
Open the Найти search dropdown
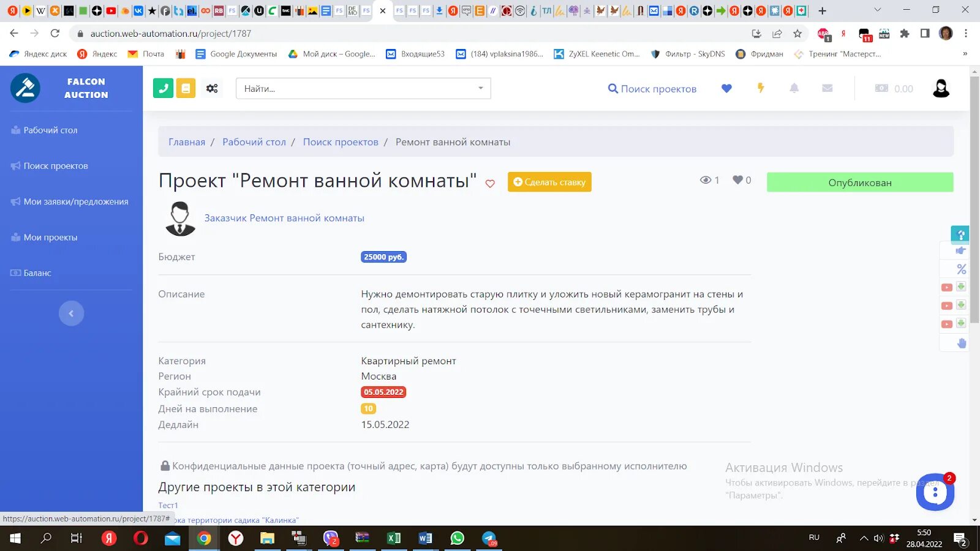click(x=363, y=89)
